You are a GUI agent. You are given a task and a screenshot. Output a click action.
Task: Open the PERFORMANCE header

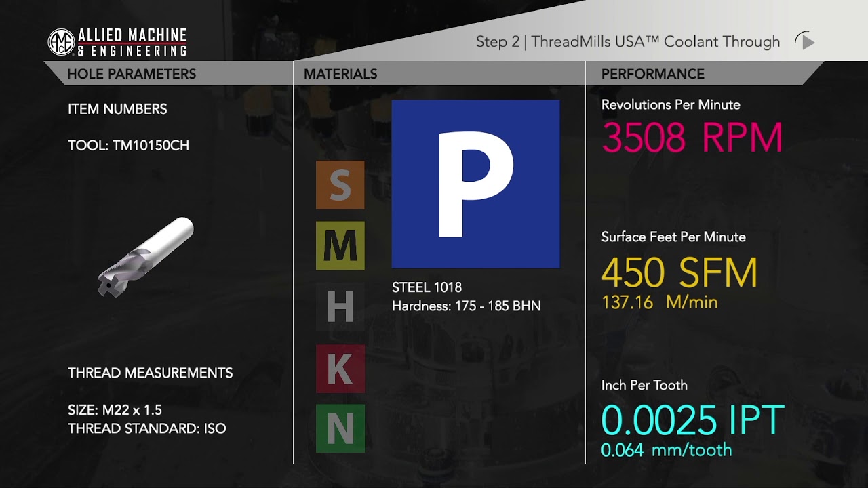[x=653, y=74]
